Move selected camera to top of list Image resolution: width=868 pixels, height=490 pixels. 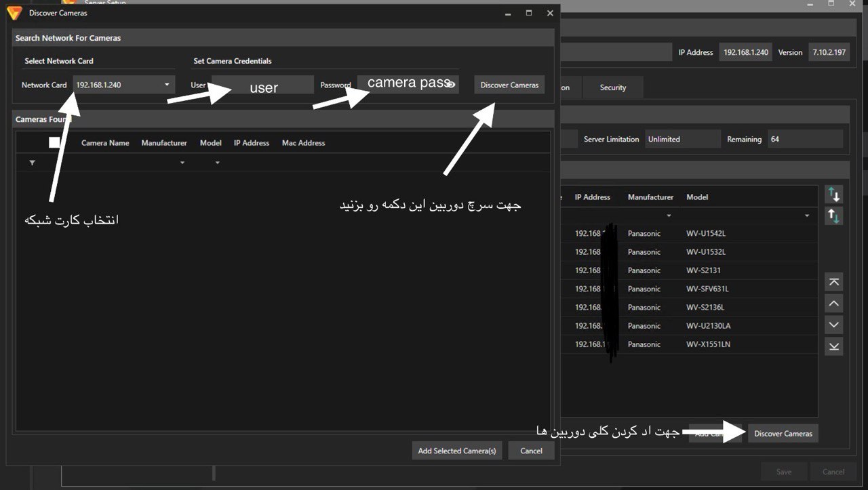click(834, 281)
